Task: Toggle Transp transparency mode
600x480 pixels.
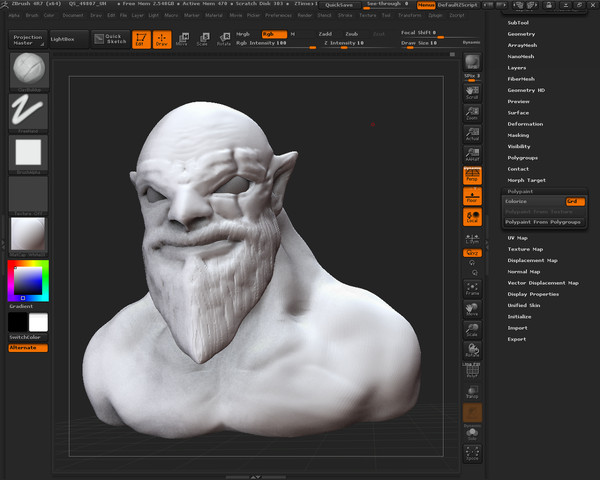Action: pos(472,392)
